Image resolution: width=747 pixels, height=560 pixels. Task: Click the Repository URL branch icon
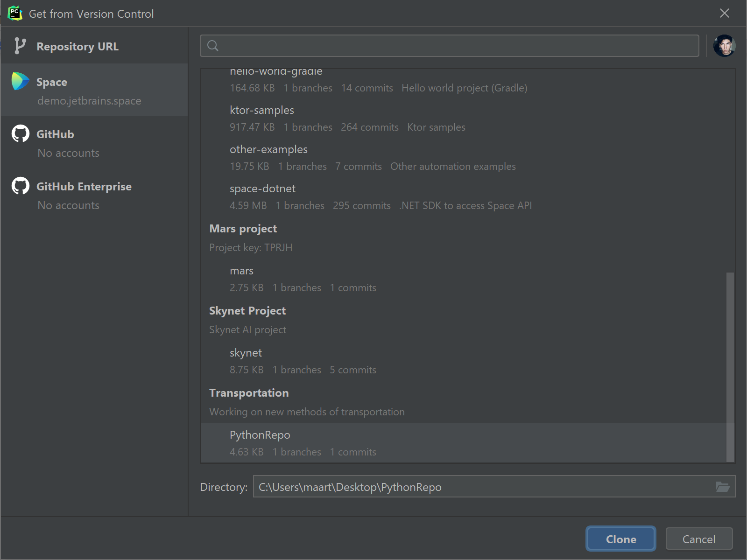[20, 46]
